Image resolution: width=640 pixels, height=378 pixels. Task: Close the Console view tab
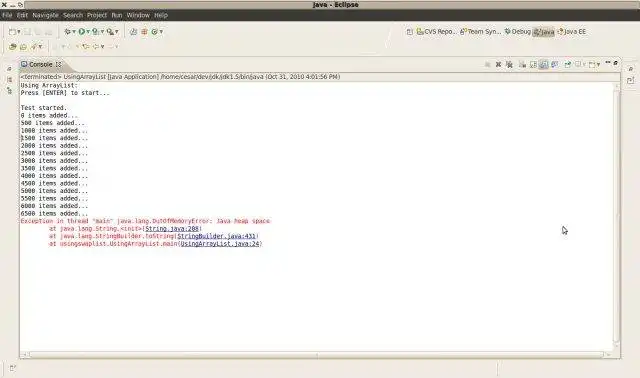pyautogui.click(x=59, y=64)
